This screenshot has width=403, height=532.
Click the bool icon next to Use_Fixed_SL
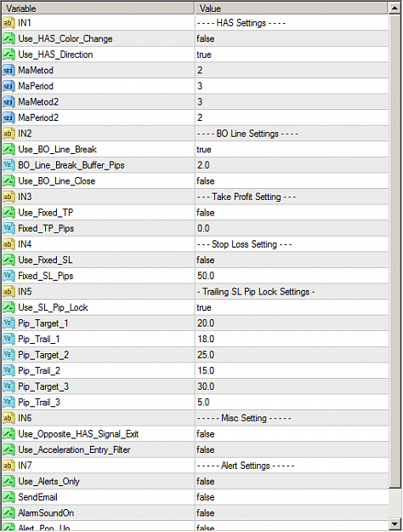(x=9, y=260)
